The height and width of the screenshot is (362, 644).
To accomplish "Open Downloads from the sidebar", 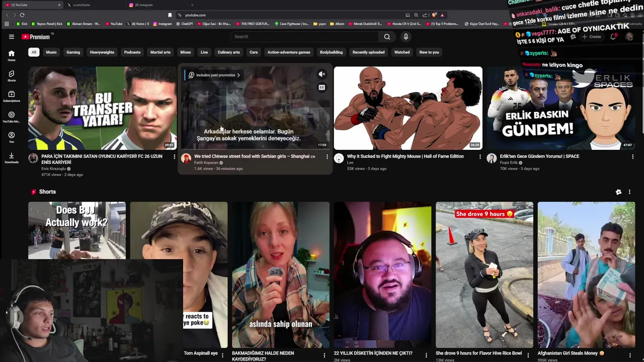I will point(11,158).
